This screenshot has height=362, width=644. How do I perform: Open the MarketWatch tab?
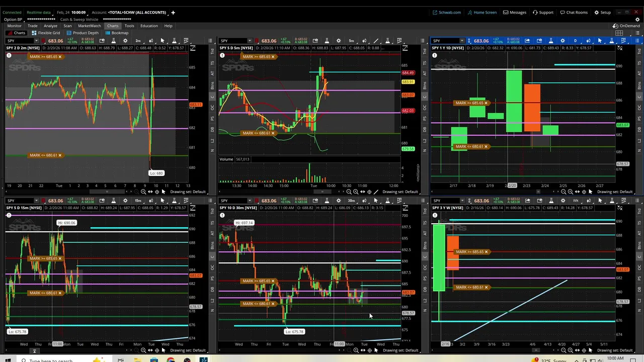[x=89, y=26]
